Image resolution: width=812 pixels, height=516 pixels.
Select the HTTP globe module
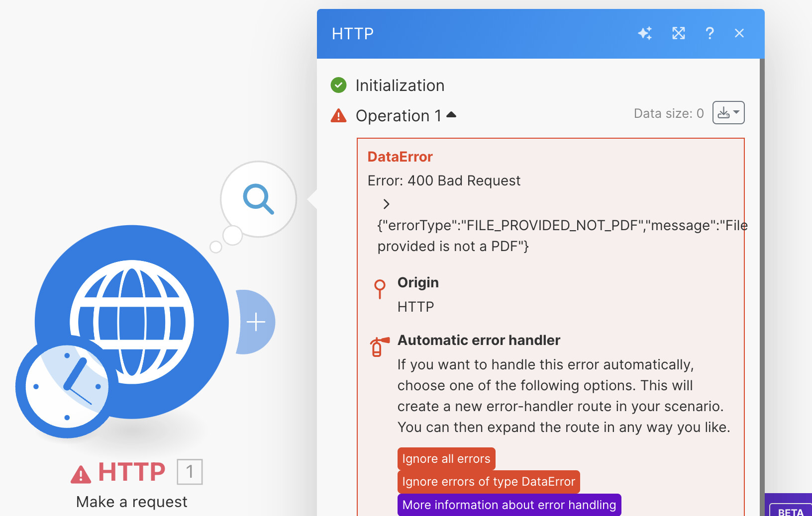tap(132, 322)
